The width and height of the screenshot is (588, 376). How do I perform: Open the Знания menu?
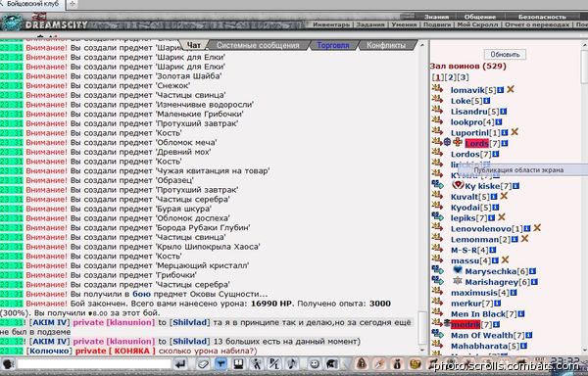[x=436, y=17]
